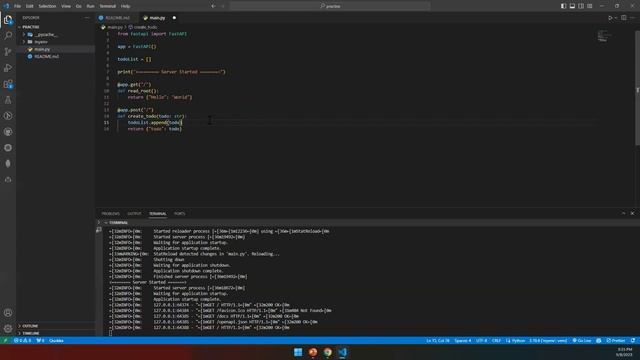Click Ln, Col cursor position in status bar

pyautogui.click(x=438, y=340)
